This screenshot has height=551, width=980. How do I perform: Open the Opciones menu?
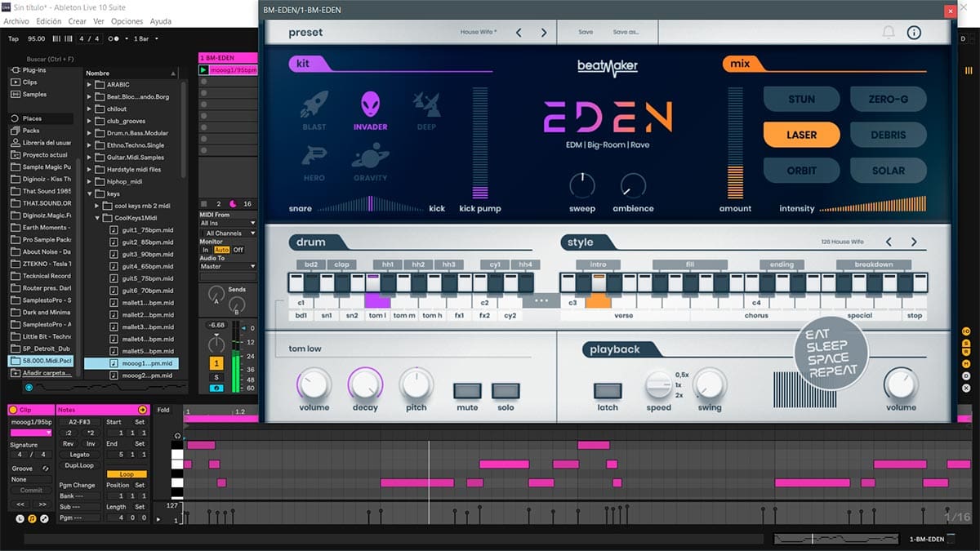[x=127, y=21]
